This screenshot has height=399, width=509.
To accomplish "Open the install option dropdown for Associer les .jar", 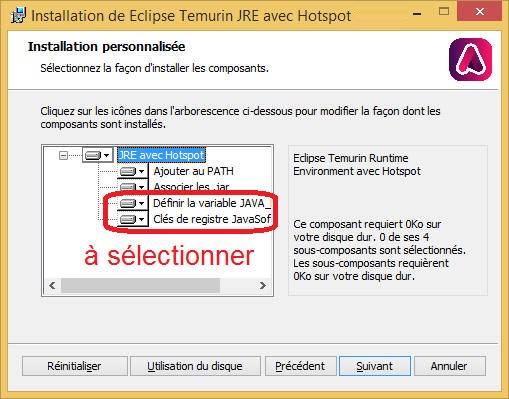I will pos(132,186).
